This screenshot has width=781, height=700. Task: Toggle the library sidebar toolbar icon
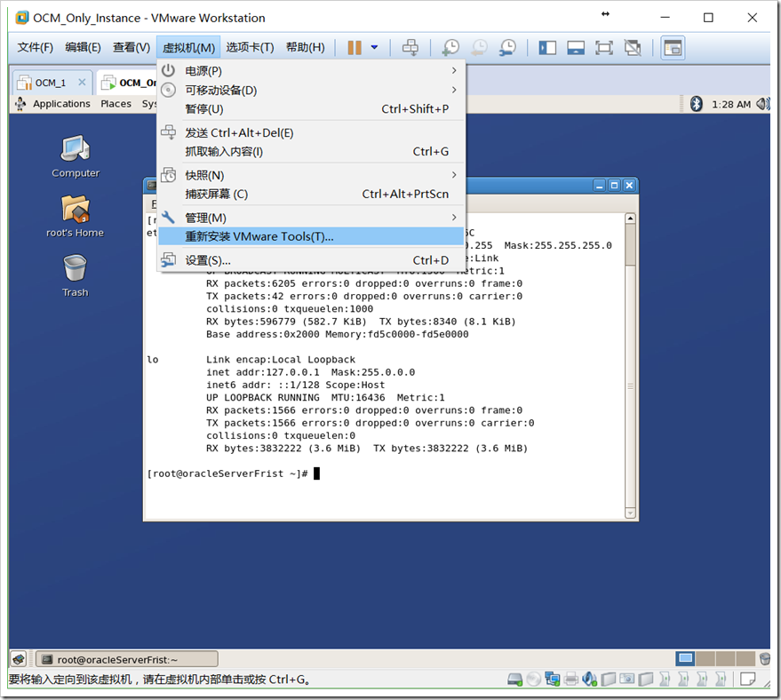click(x=547, y=48)
